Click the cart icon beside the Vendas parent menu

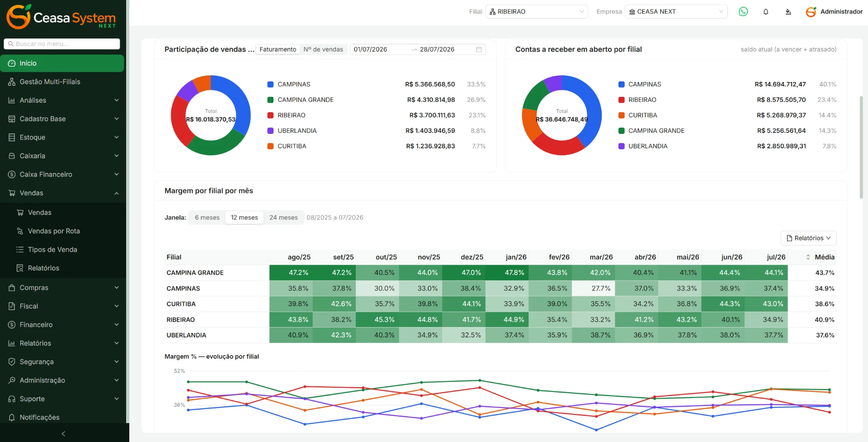tap(12, 193)
